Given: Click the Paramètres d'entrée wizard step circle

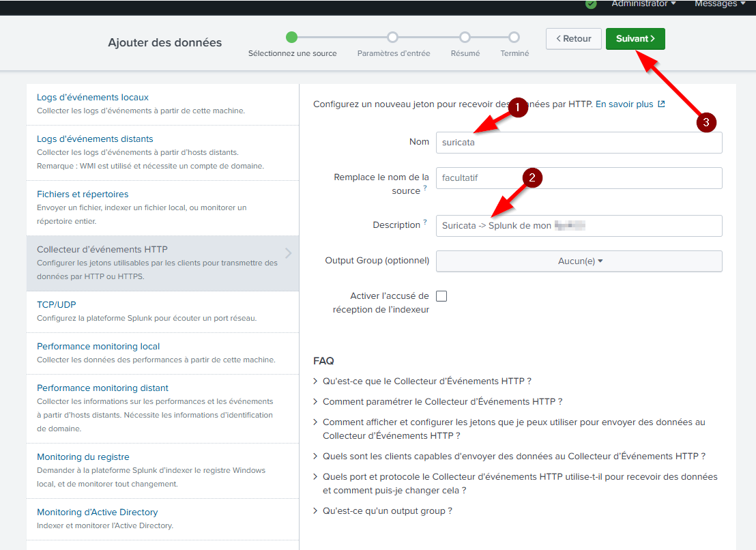Looking at the screenshot, I should point(392,38).
